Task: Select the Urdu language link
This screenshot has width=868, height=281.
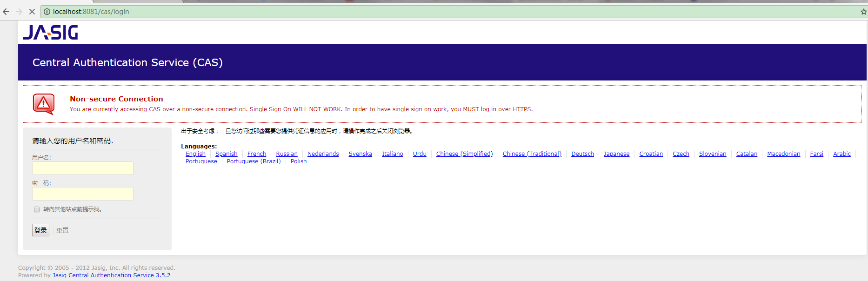Action: (x=420, y=154)
